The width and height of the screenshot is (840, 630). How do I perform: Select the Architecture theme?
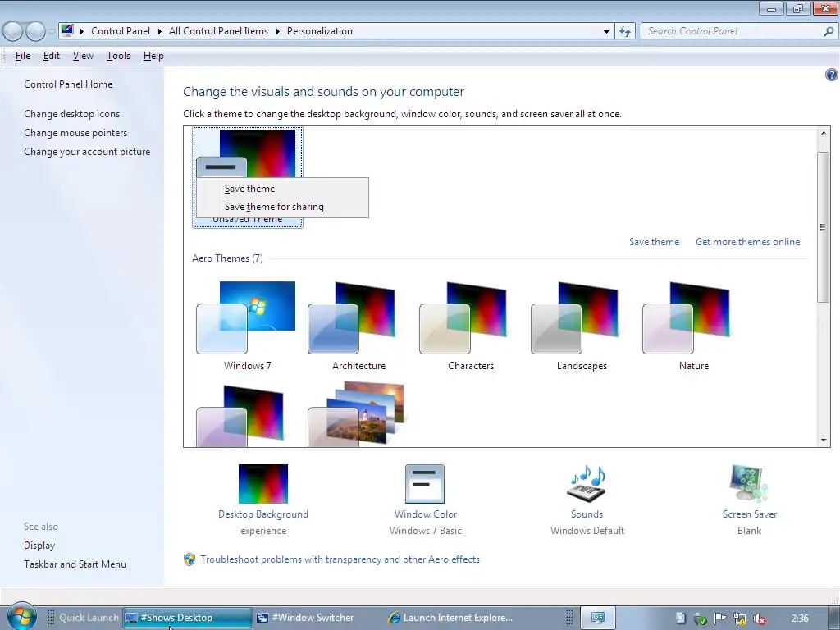358,326
